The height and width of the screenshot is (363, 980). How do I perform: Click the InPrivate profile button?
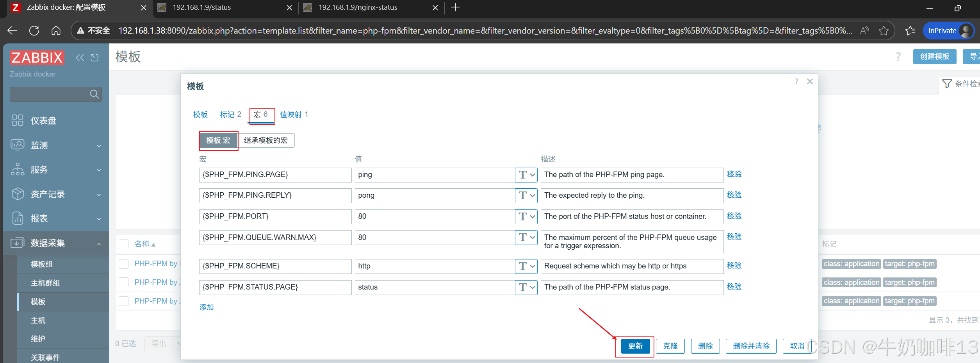pyautogui.click(x=948, y=30)
